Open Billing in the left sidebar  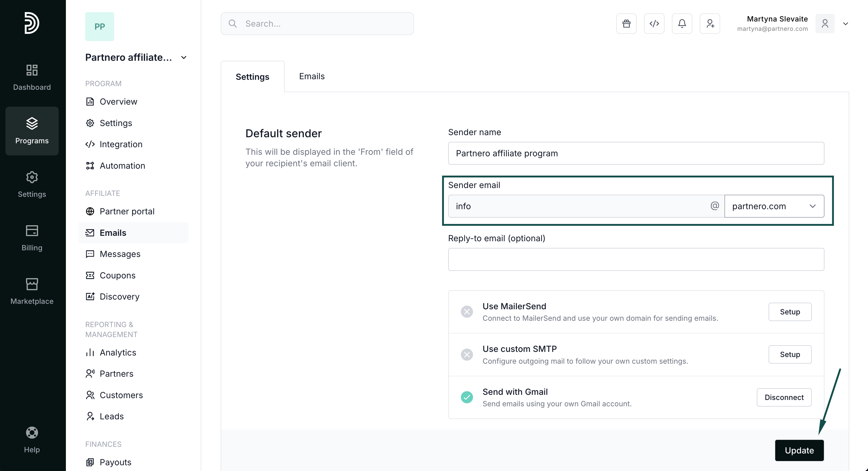click(x=32, y=238)
